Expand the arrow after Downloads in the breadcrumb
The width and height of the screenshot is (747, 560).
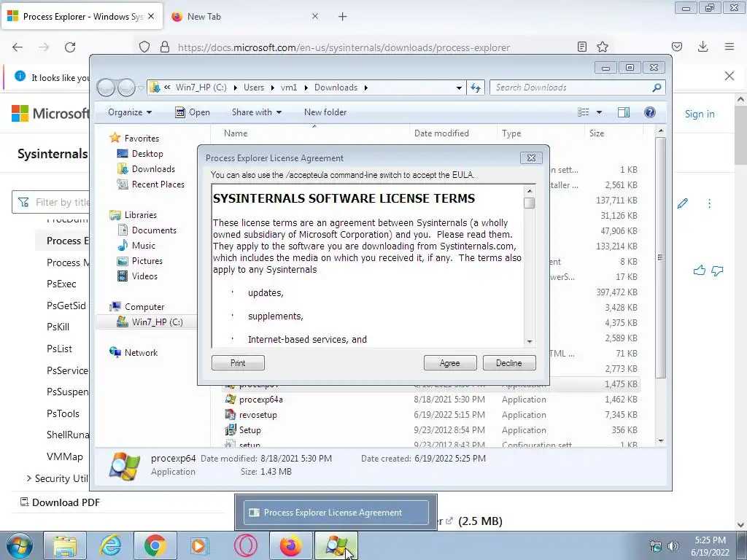[366, 87]
